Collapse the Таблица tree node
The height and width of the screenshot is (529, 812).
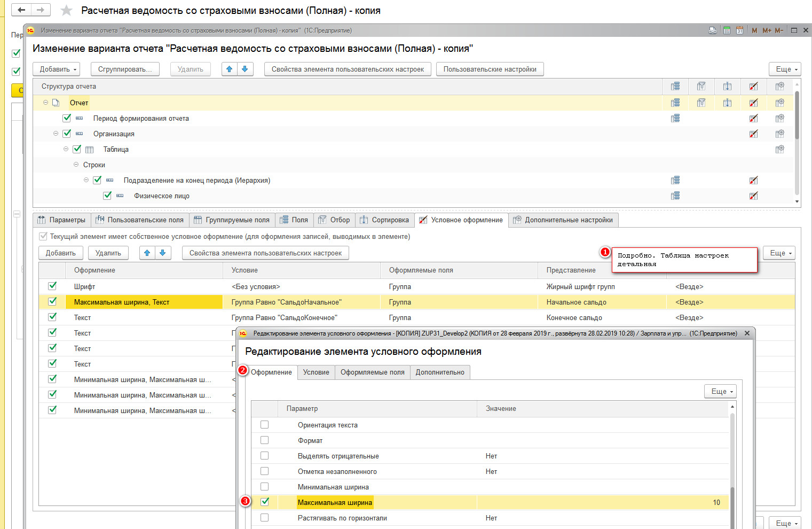click(x=66, y=149)
